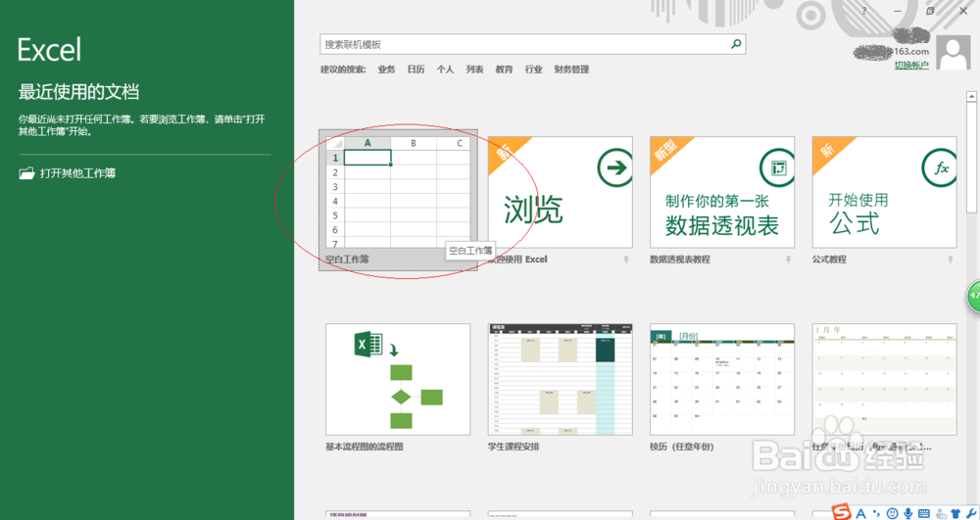Toggle Sogou English/Chinese A mode
This screenshot has width=980, height=520.
(860, 514)
